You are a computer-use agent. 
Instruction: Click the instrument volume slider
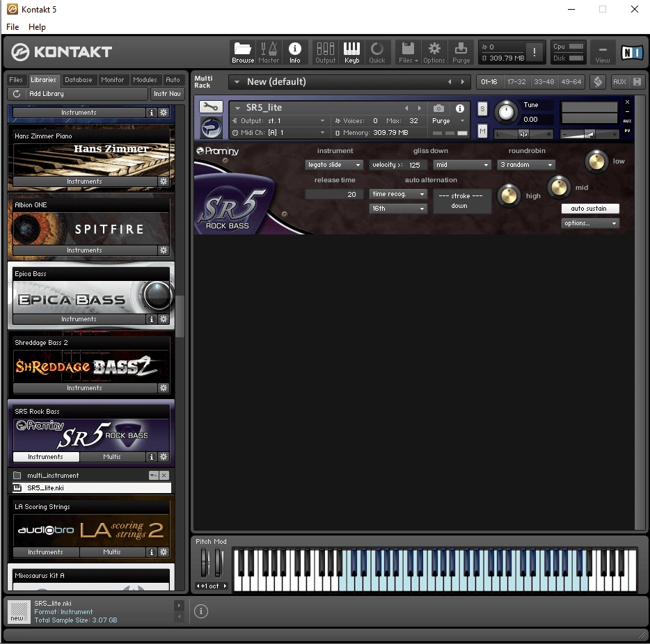pyautogui.click(x=589, y=134)
